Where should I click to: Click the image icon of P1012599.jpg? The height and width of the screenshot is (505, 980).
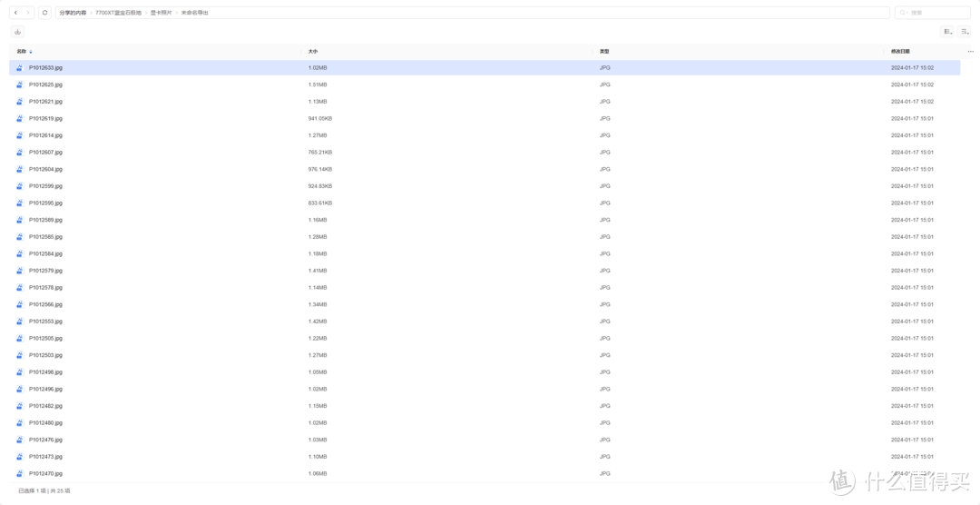coord(20,186)
